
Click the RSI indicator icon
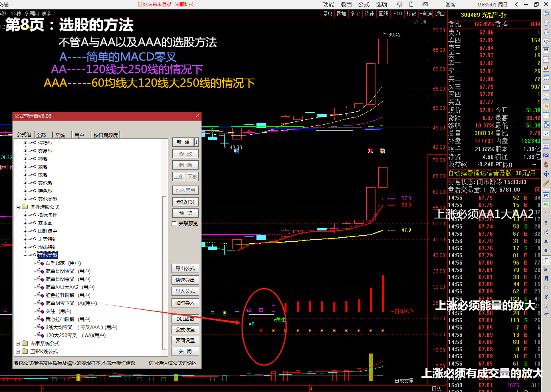pos(546,155)
